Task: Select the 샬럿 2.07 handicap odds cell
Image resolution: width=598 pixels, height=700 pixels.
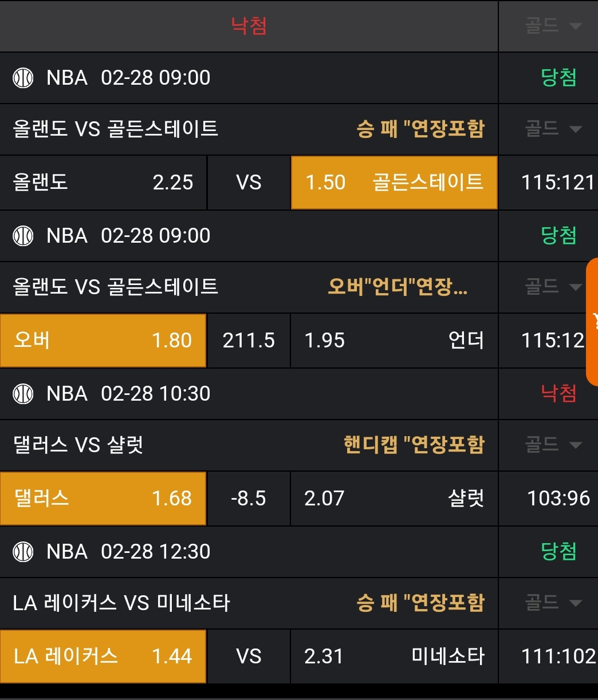Action: point(394,499)
